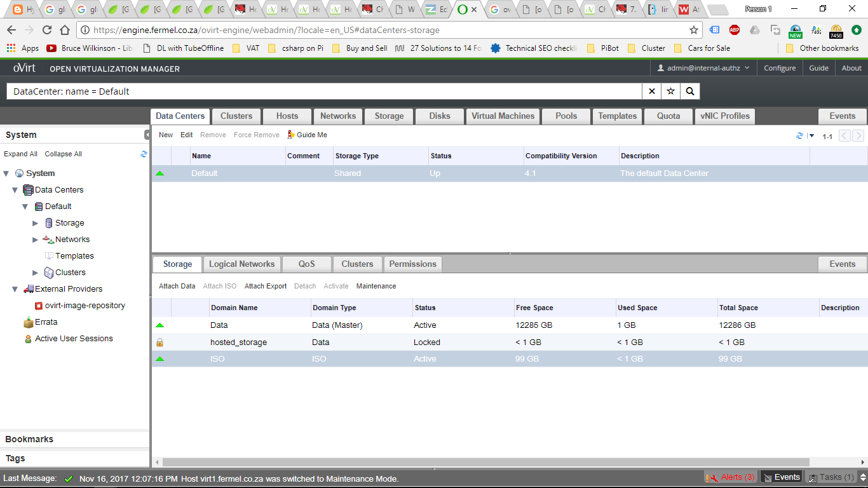868x488 pixels.
Task: Refresh the System tree using the refresh icon
Action: [x=144, y=154]
